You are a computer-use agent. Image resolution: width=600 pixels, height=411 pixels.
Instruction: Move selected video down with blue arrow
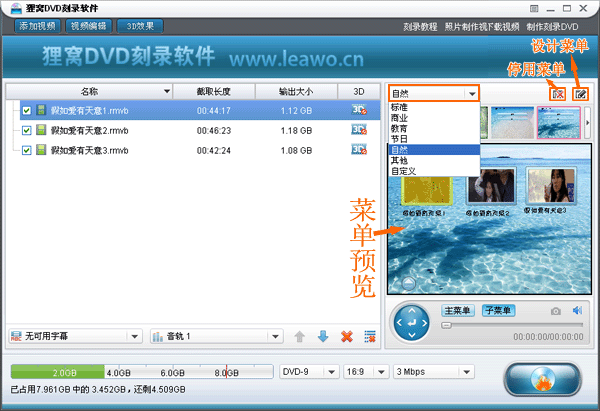coord(323,337)
